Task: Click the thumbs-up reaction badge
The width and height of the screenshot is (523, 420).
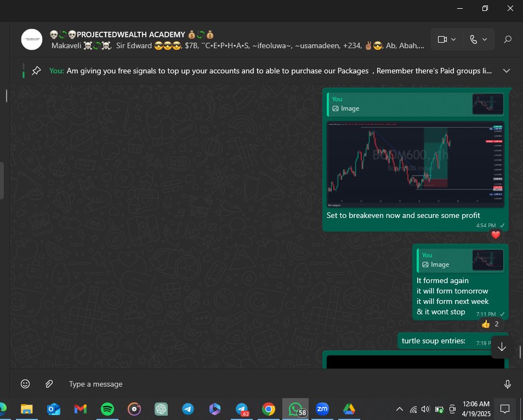Action: (490, 324)
